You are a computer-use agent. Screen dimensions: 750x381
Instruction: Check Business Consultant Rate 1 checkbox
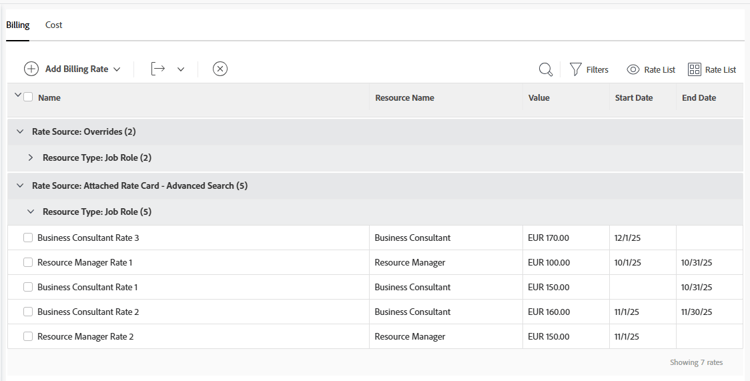(x=28, y=287)
